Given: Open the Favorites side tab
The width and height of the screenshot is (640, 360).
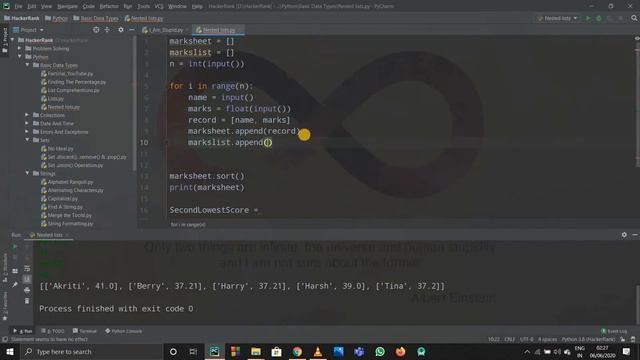Looking at the screenshot, I should (4, 307).
